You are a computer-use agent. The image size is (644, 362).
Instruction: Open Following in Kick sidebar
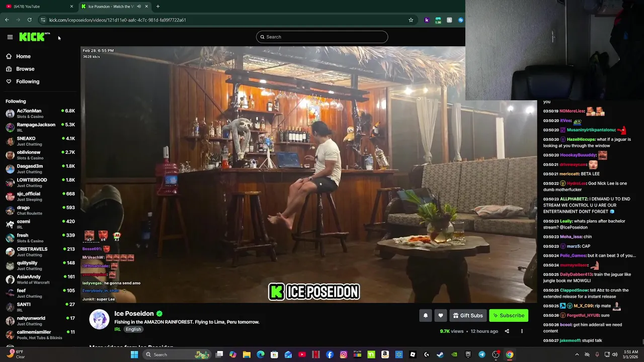point(28,81)
